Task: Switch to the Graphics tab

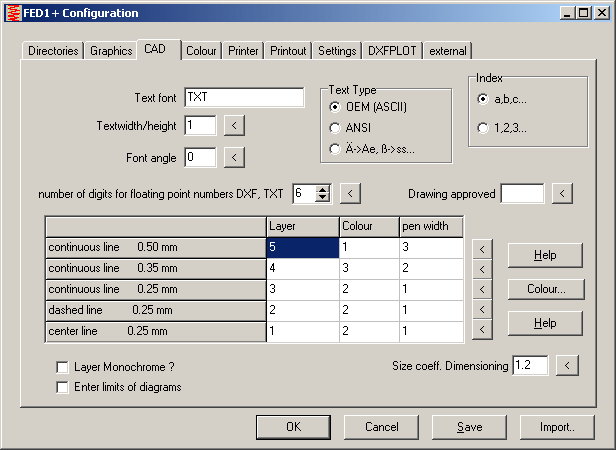Action: tap(110, 51)
